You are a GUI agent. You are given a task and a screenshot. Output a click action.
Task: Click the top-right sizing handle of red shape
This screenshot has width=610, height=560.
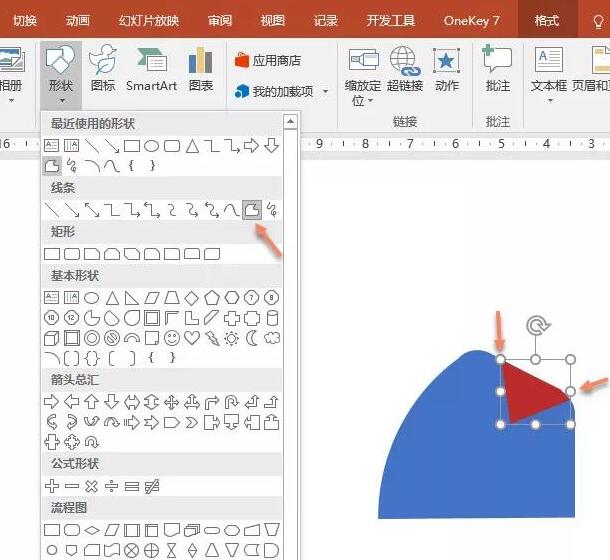pyautogui.click(x=570, y=359)
